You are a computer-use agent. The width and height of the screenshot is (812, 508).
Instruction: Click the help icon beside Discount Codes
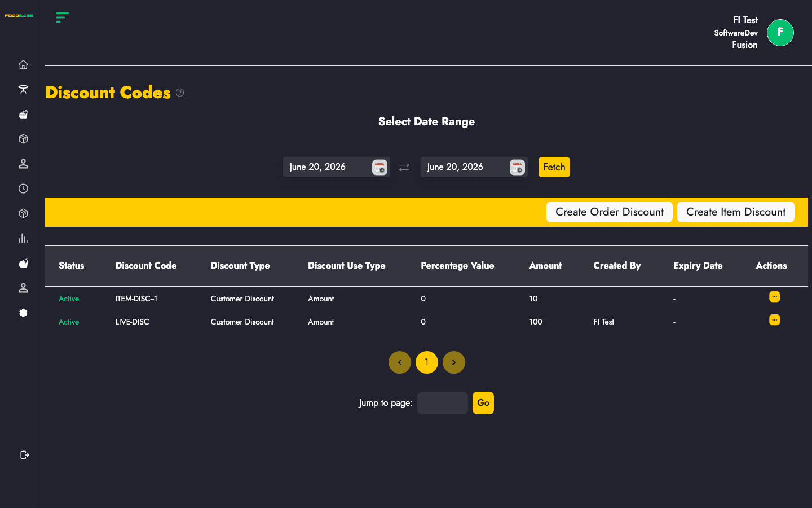pyautogui.click(x=180, y=93)
